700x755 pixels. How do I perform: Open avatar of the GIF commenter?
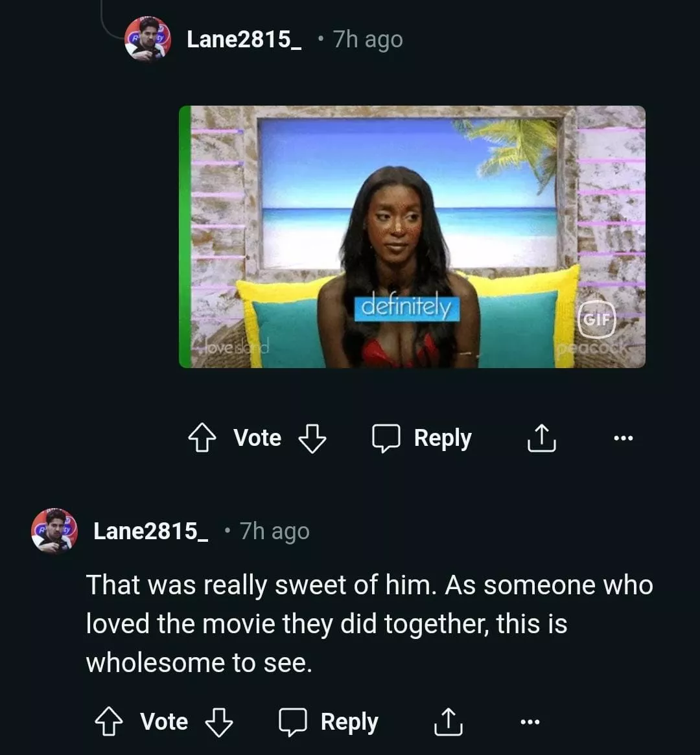point(148,39)
